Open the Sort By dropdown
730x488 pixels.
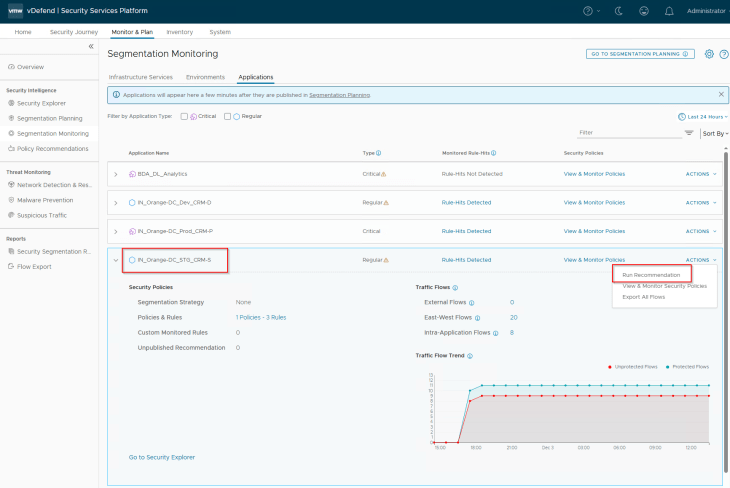(x=714, y=133)
